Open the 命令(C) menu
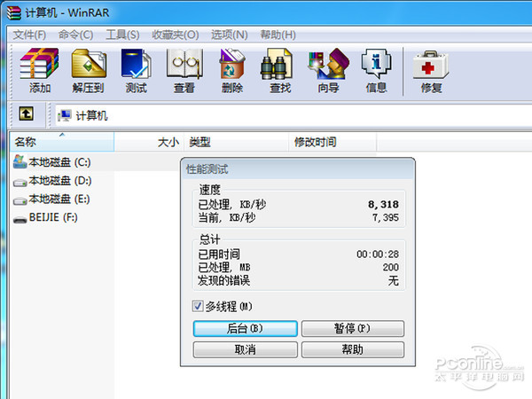Screen dimensions: 532x399 75,35
